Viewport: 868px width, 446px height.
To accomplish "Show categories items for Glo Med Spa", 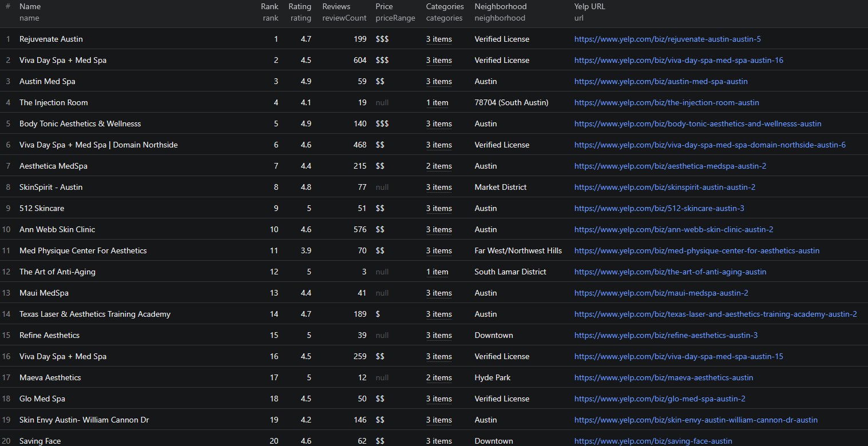I will click(x=439, y=399).
